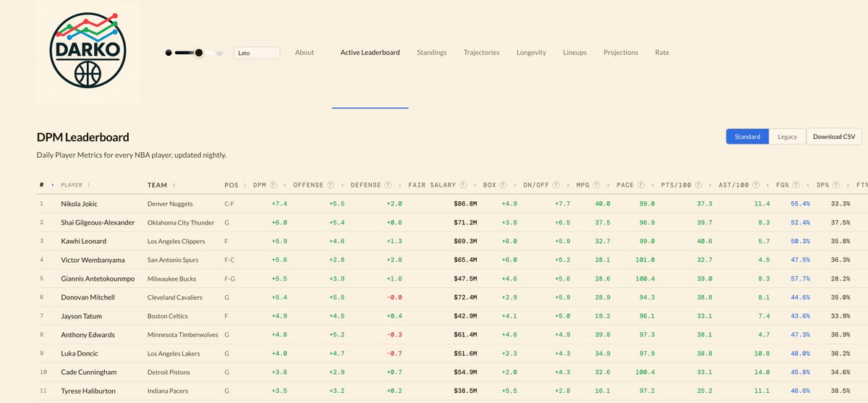
Task: Go to the Standings tab
Action: 432,53
